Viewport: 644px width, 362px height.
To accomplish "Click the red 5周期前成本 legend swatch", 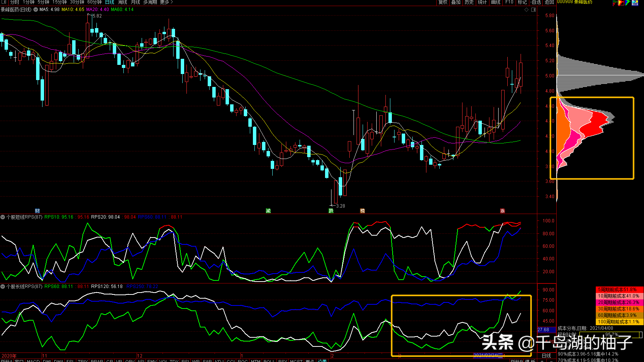I will (x=619, y=290).
